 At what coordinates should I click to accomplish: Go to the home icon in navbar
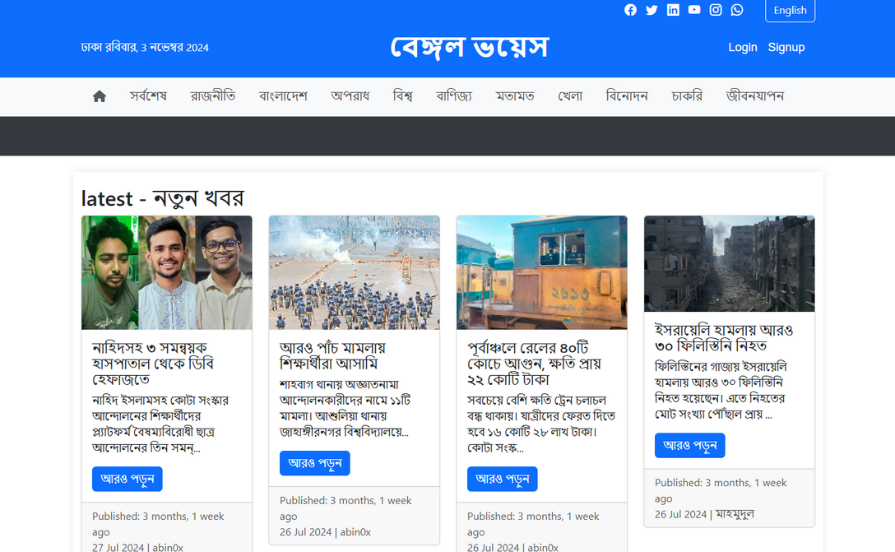[x=99, y=96]
